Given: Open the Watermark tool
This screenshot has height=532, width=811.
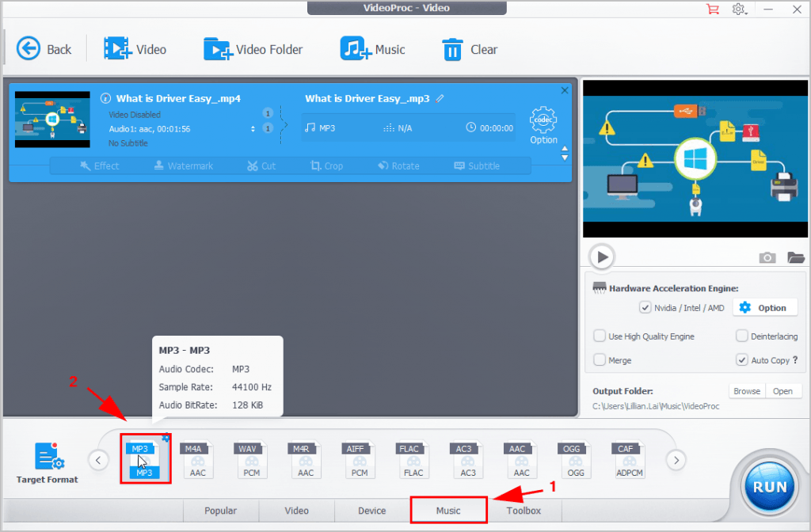Looking at the screenshot, I should 184,166.
